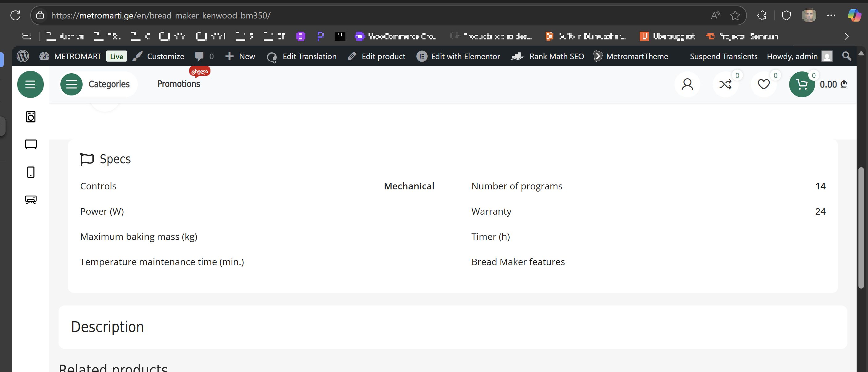Click the WordPress logo in admin bar
This screenshot has width=868, height=372.
[23, 56]
